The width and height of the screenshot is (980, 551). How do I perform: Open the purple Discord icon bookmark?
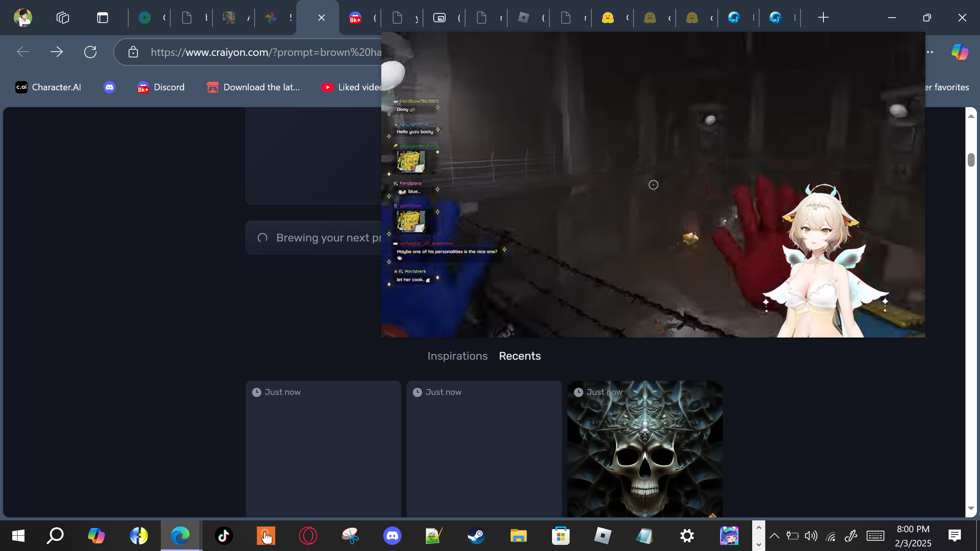[109, 87]
